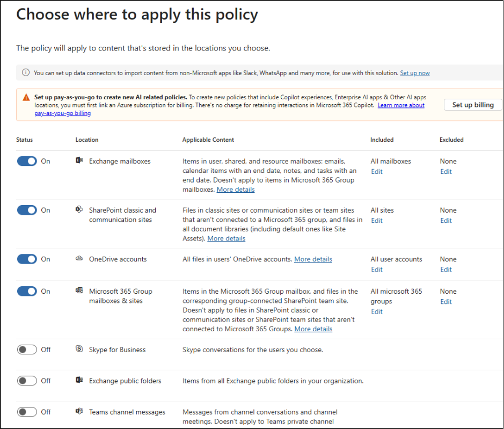Click the 'Exchange public folders' location label
This screenshot has height=429, width=504.
coord(125,381)
